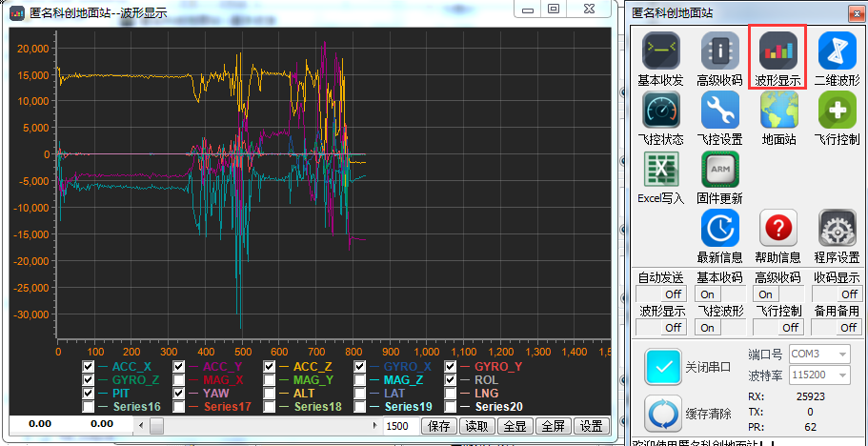Image resolution: width=868 pixels, height=446 pixels.
Task: Toggle the 收码显示 Off switch
Action: tap(837, 294)
